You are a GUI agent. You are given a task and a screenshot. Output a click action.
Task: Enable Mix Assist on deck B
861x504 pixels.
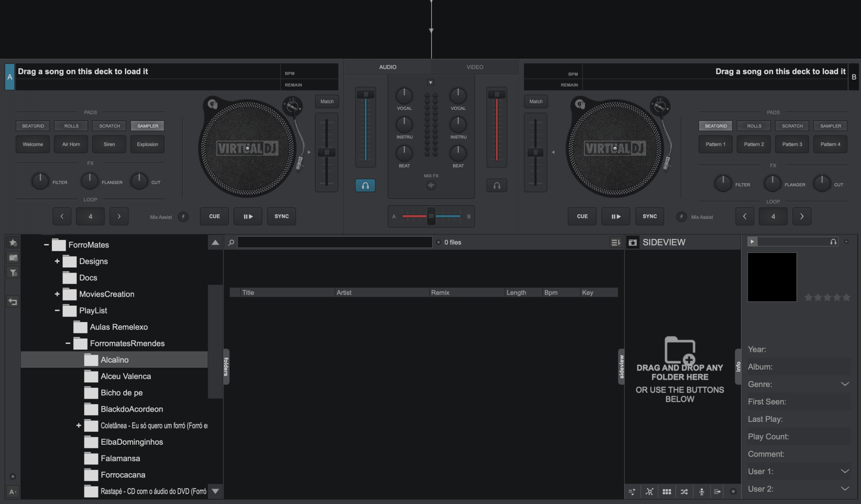681,217
